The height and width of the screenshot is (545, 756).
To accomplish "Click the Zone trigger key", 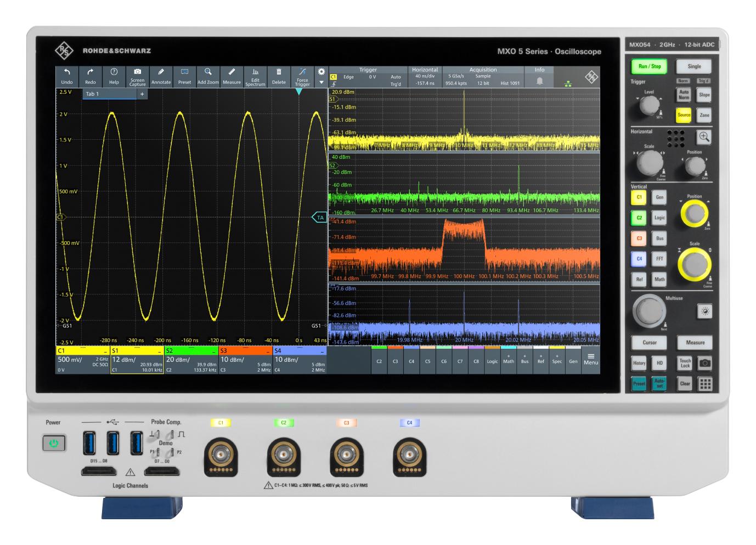I will 704,115.
